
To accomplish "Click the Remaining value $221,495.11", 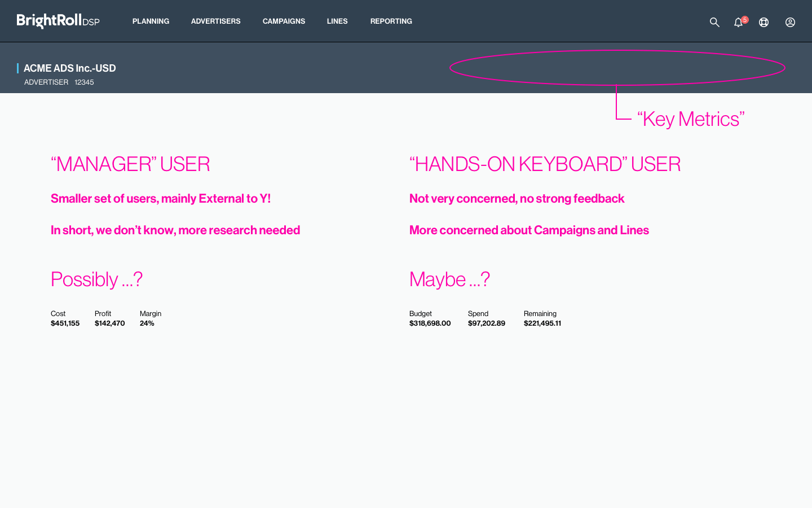I will pyautogui.click(x=542, y=323).
